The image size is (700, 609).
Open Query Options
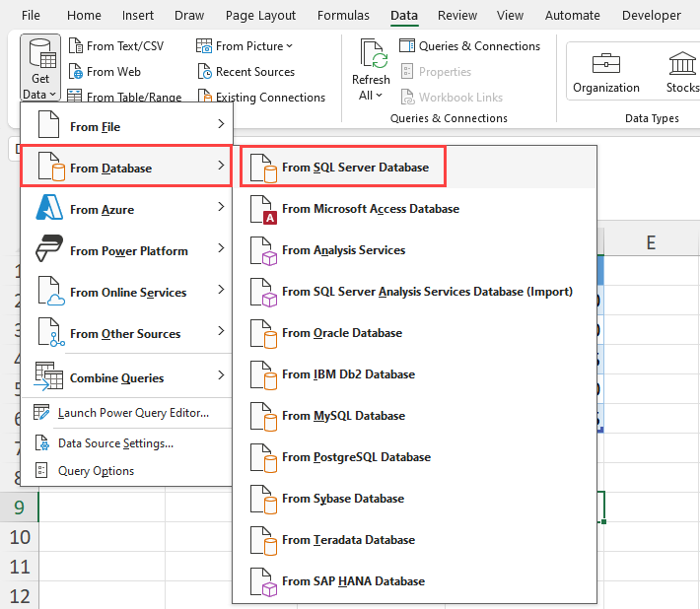pos(126,471)
